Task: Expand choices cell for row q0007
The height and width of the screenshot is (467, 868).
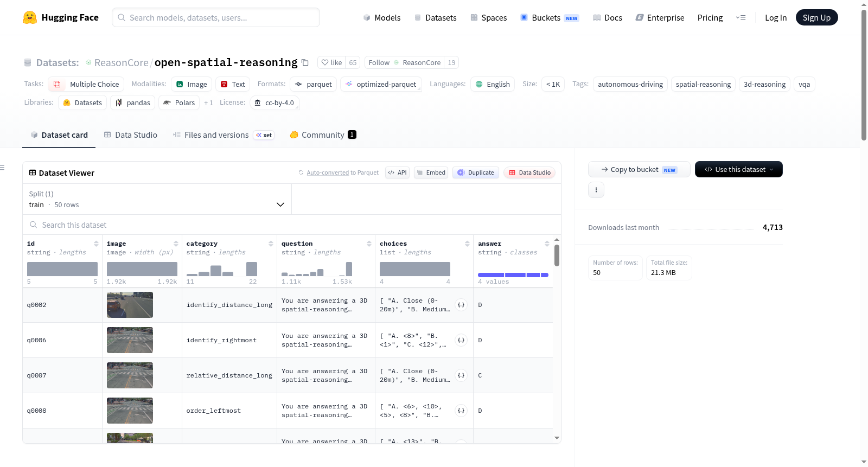Action: coord(461,375)
